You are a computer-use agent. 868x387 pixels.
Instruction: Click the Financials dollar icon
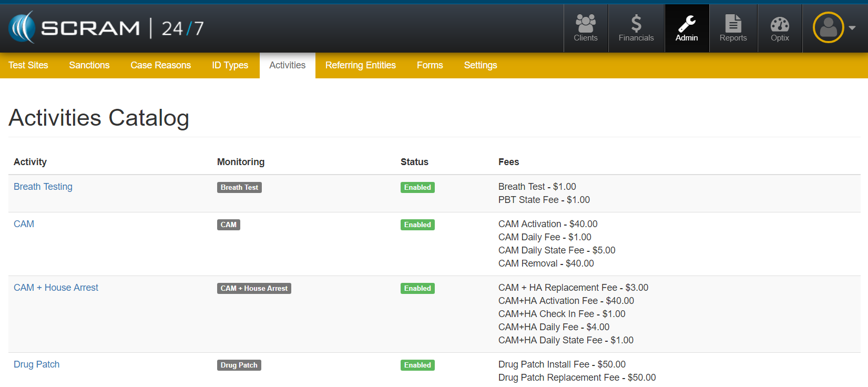(636, 24)
